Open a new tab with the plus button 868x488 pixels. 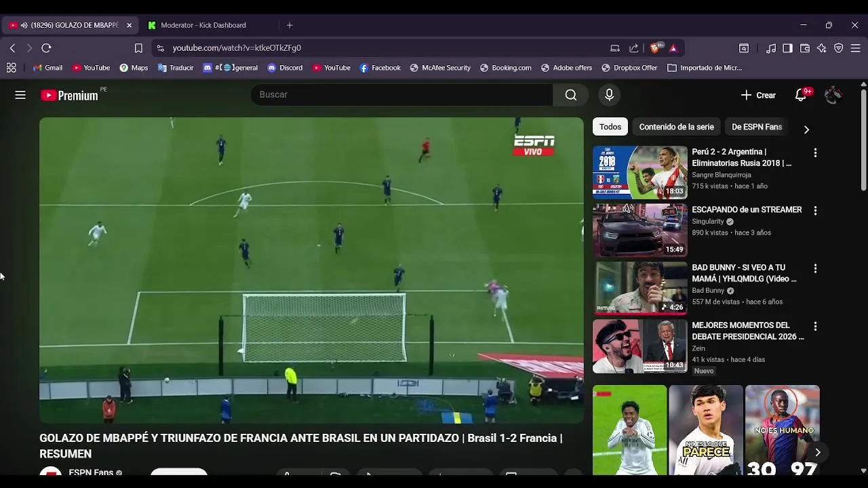pos(290,25)
